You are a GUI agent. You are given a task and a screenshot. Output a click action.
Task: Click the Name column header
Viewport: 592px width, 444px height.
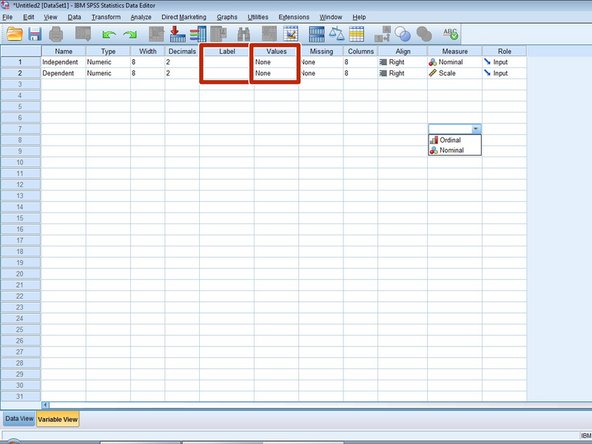click(63, 51)
